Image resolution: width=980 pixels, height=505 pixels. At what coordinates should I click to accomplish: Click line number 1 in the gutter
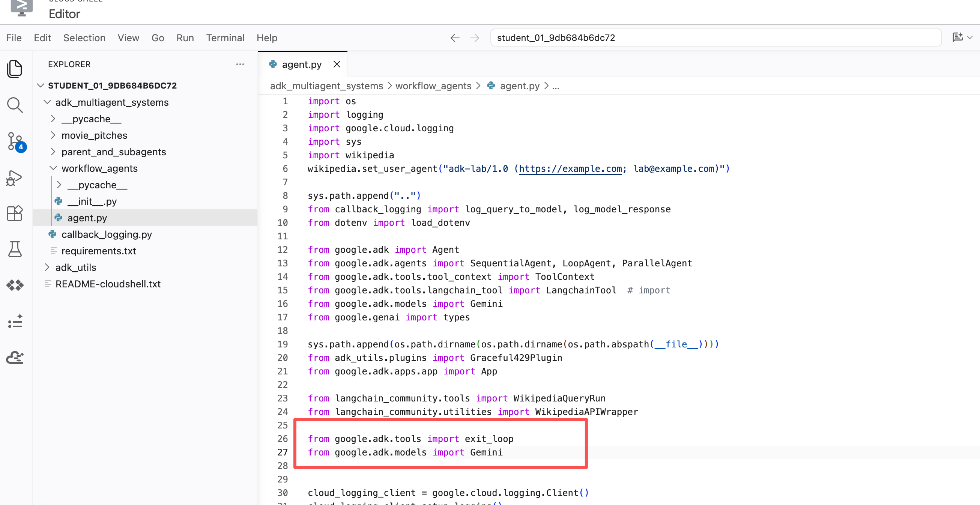coord(285,101)
